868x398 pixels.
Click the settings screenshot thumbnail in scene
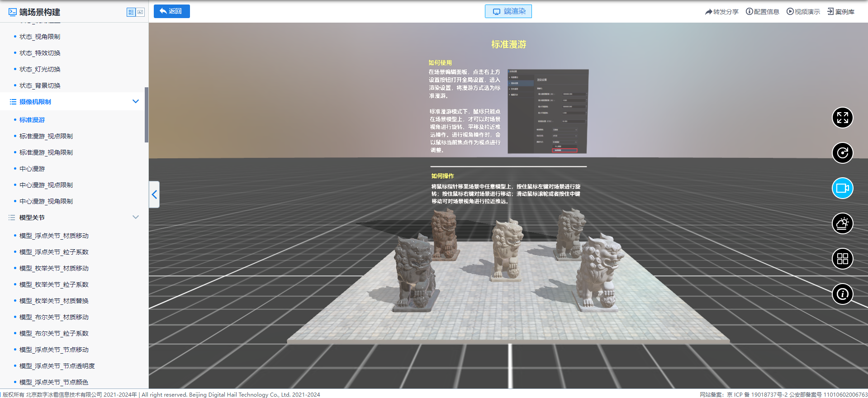[548, 111]
